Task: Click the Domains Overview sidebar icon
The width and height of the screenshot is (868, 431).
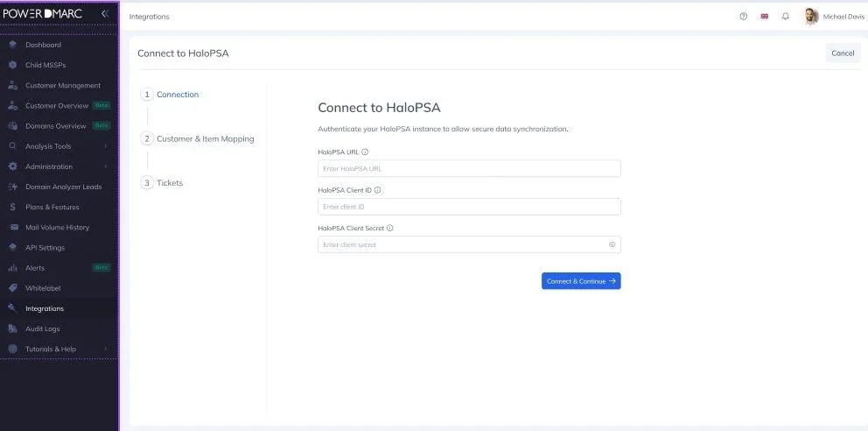Action: (13, 126)
